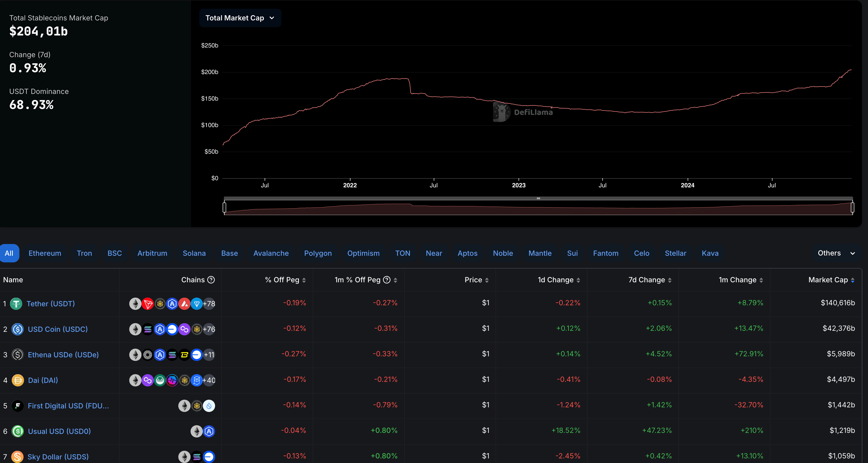Click the Sky Dollar logo
Screen dimensions: 868x463
click(x=18, y=457)
